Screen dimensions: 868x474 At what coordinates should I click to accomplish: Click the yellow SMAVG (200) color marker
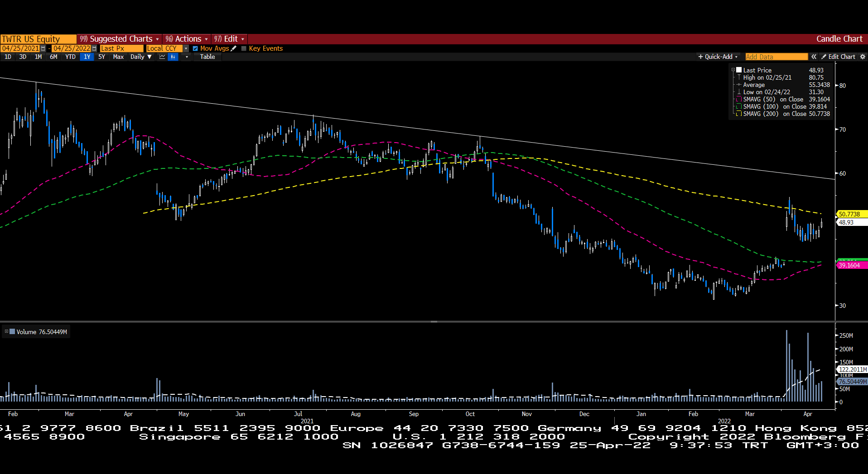739,114
